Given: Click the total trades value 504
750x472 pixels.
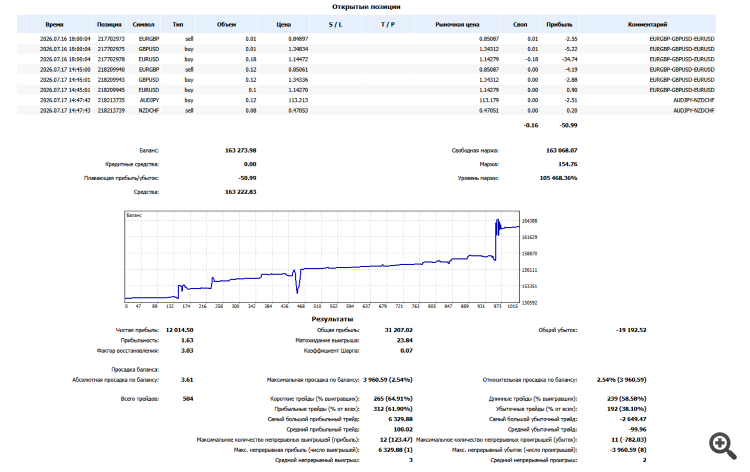Looking at the screenshot, I should pos(188,398).
